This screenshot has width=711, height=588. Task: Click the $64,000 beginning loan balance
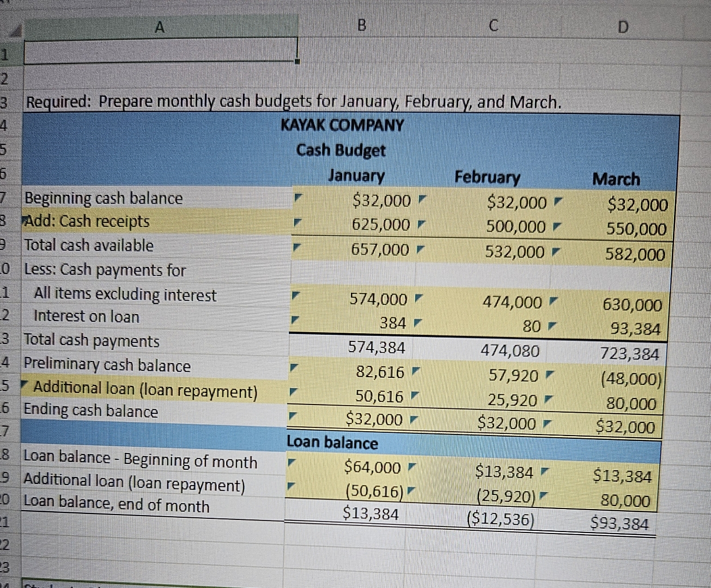coord(373,468)
